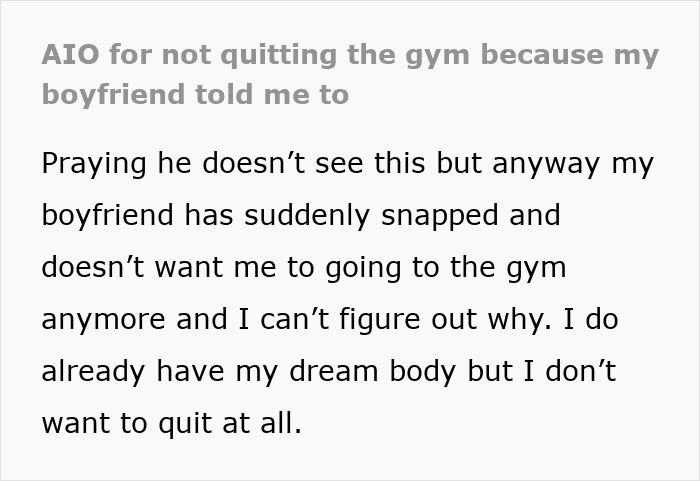Click the word "Praying" in the post body

[x=94, y=165]
